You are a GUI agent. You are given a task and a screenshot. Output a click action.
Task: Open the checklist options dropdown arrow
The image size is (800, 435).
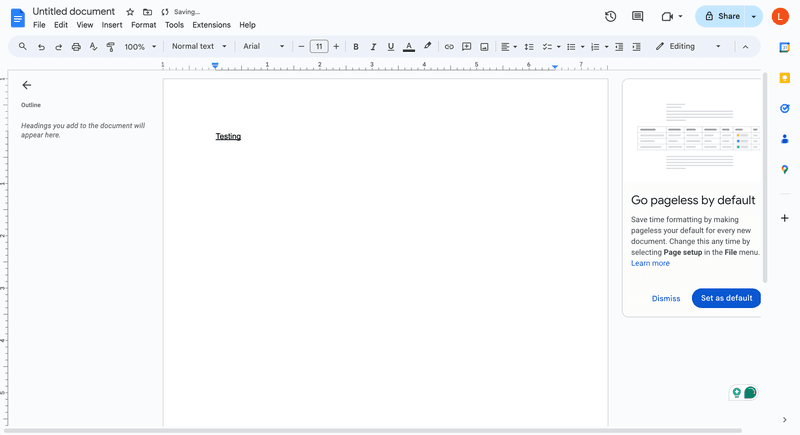pyautogui.click(x=559, y=47)
